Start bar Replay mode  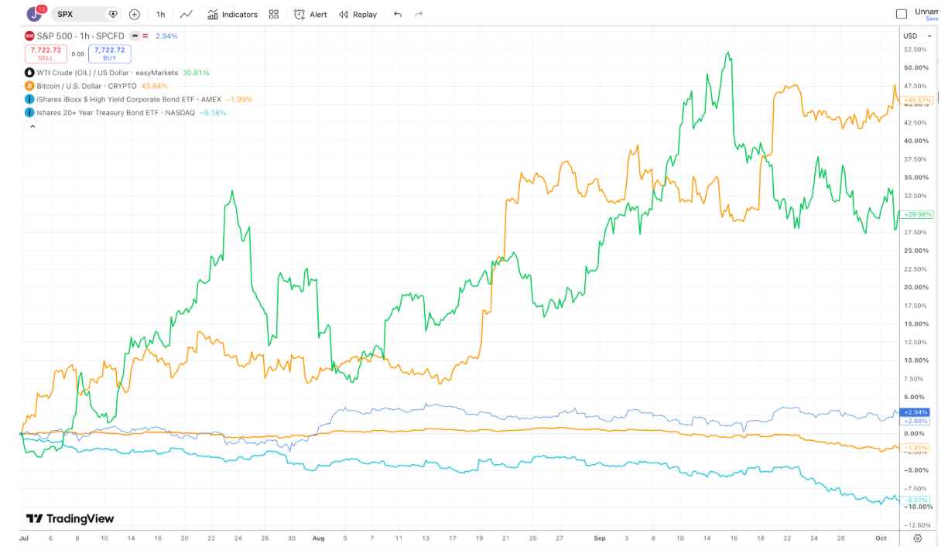[358, 14]
